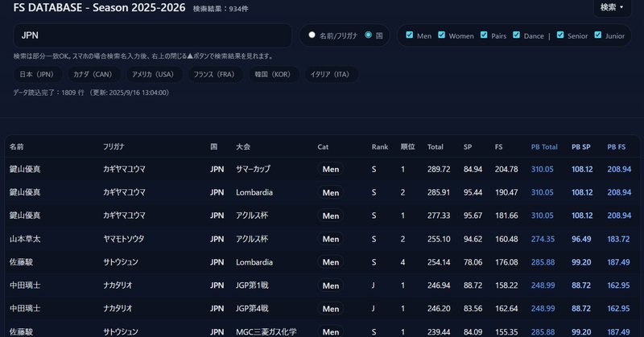Open the 検索 dropdown at top right
Viewport: 644px width, 337px height.
click(x=612, y=7)
